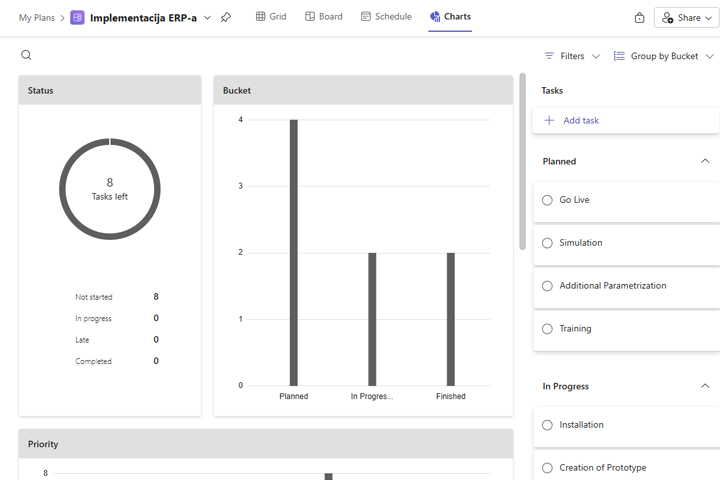Click the Group by Bucket list icon
The width and height of the screenshot is (720, 480).
pyautogui.click(x=619, y=56)
